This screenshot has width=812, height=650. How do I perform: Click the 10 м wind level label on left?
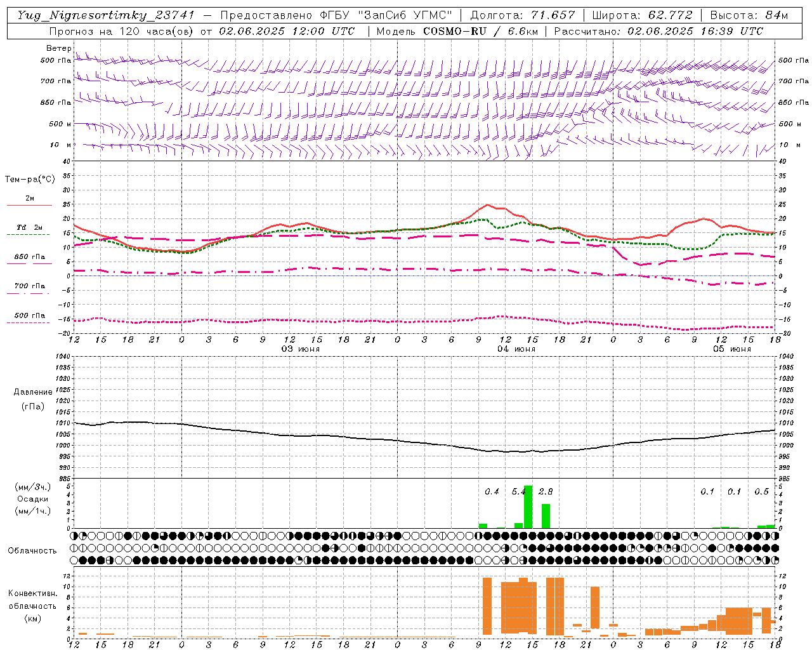click(x=61, y=145)
